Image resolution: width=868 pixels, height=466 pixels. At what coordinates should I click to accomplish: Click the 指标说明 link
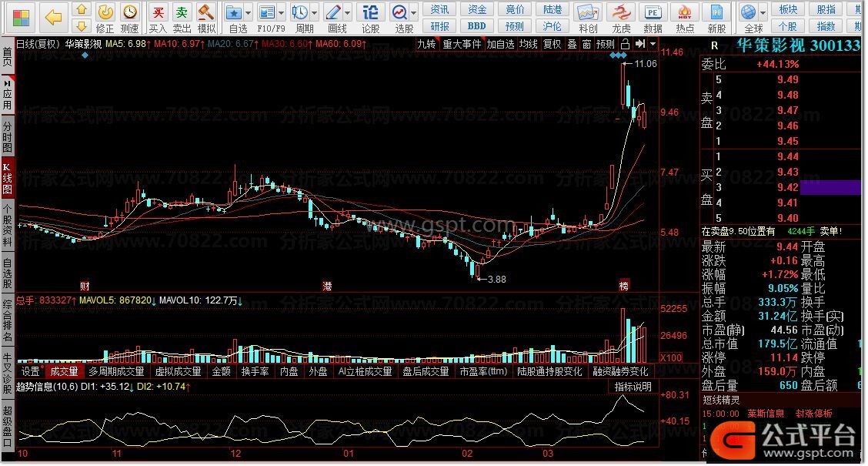click(x=633, y=387)
